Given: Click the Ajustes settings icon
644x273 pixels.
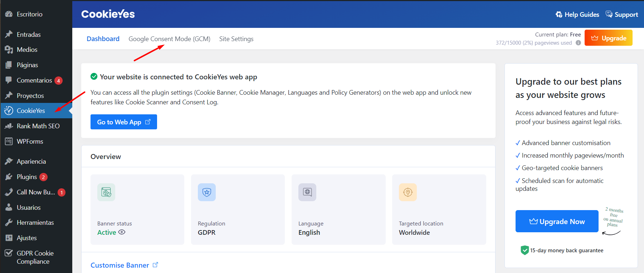Looking at the screenshot, I should [9, 238].
